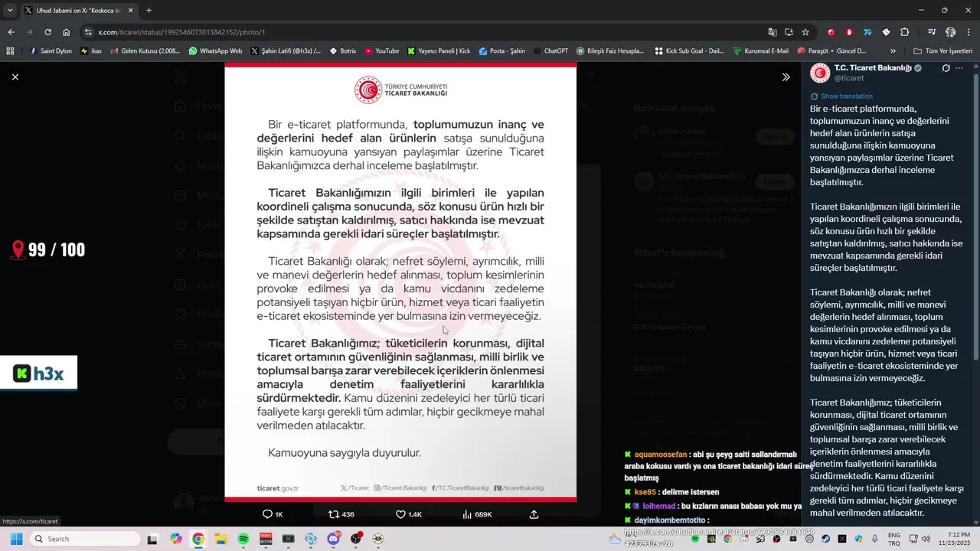Screen dimensions: 980x551
Task: Click the taskbar Search box
Action: point(85,539)
